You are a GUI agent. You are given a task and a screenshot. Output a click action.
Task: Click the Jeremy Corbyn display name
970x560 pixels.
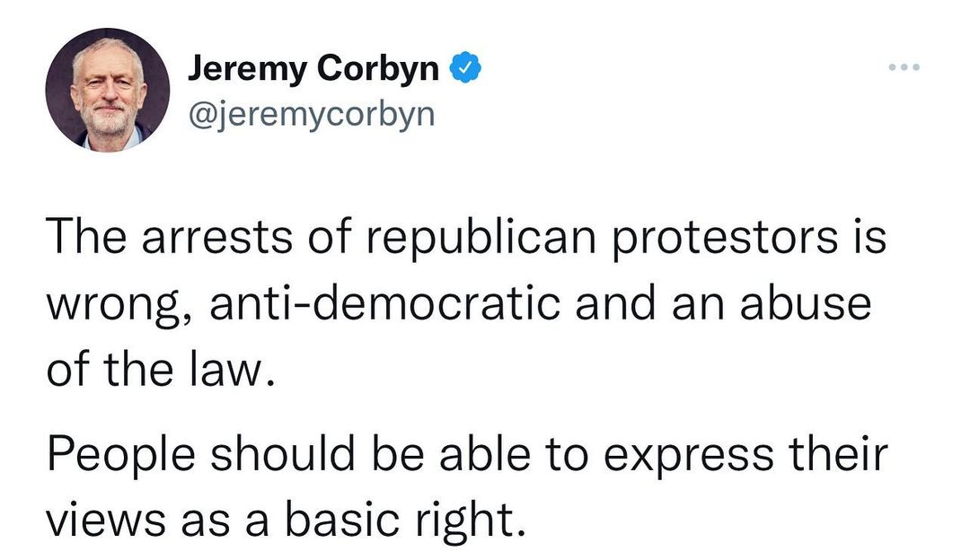313,69
